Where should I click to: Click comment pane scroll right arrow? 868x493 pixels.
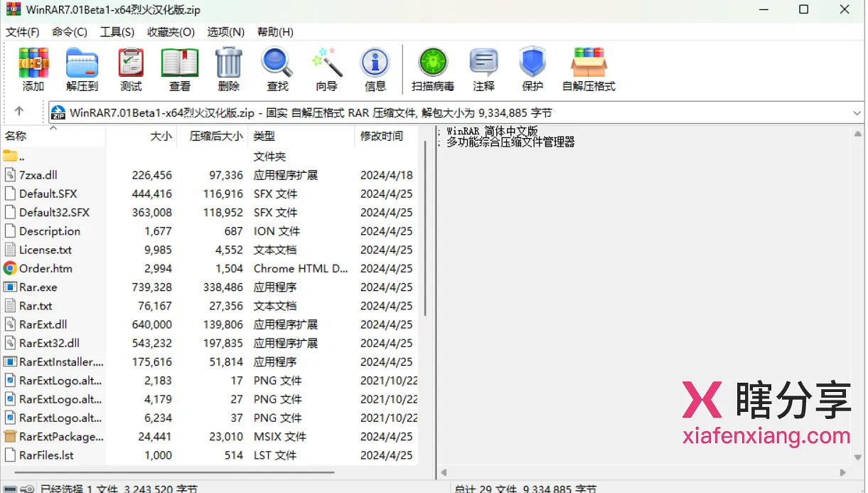click(x=843, y=472)
